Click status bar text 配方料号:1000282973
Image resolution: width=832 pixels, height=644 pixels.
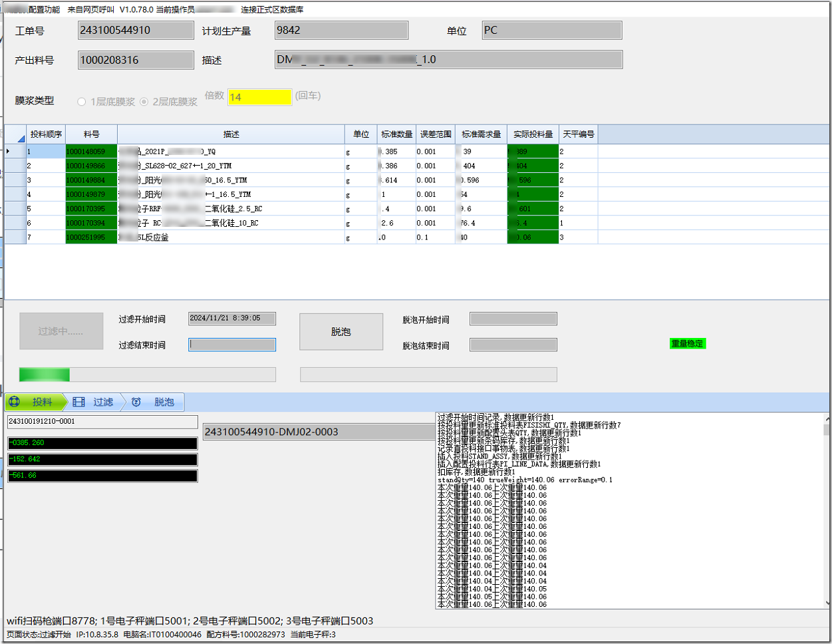tap(245, 635)
